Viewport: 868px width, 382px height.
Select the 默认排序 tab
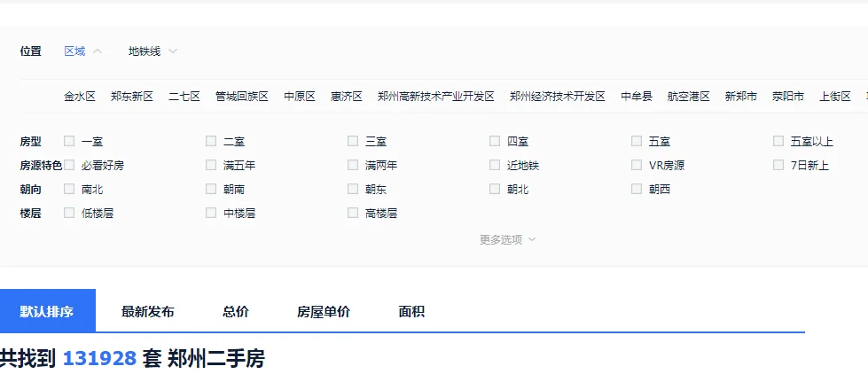pos(48,310)
